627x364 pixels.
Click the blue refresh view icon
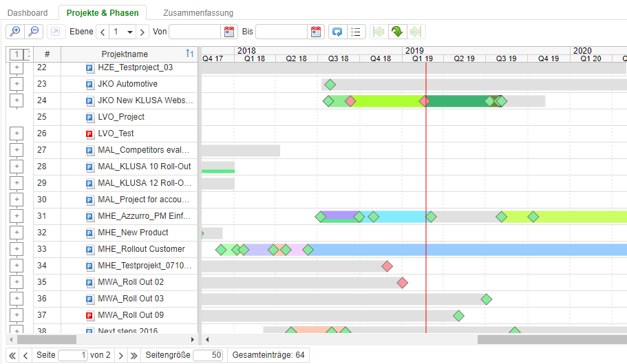click(x=337, y=32)
